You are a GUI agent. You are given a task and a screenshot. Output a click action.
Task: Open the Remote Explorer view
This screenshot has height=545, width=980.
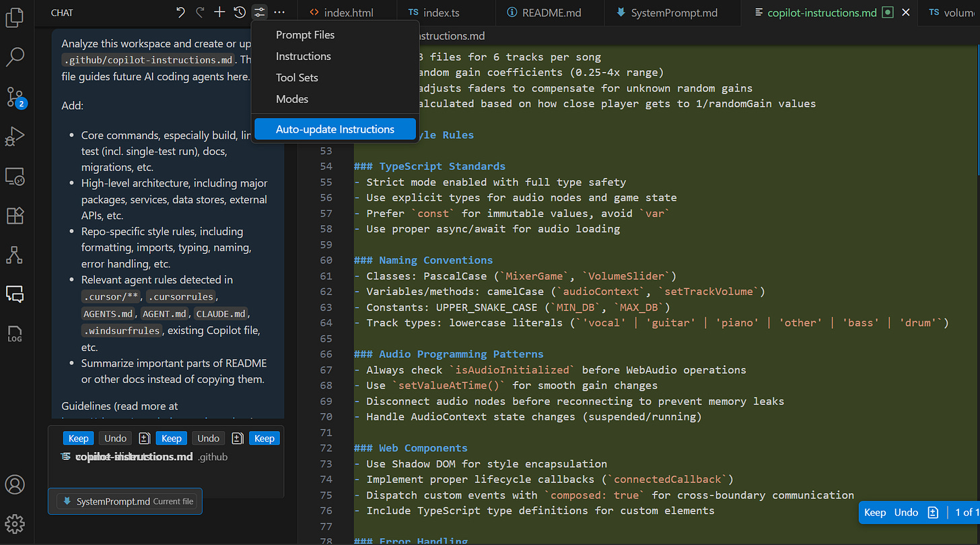coord(15,177)
